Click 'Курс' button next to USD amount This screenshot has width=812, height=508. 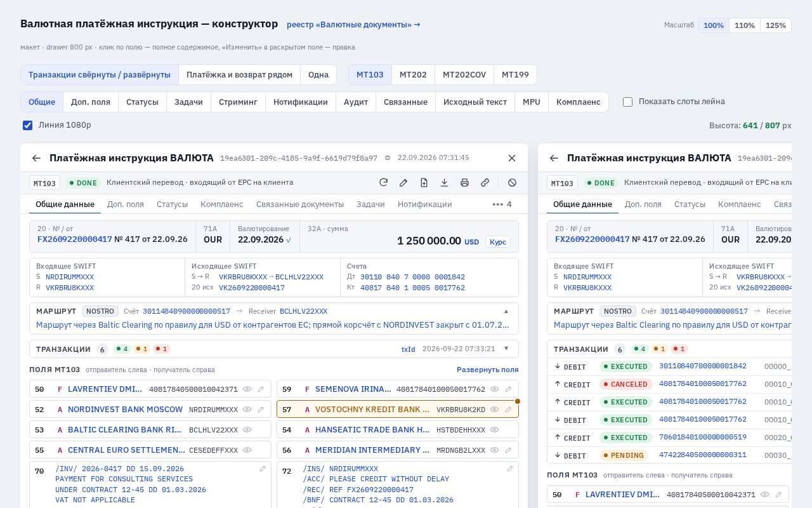click(498, 242)
